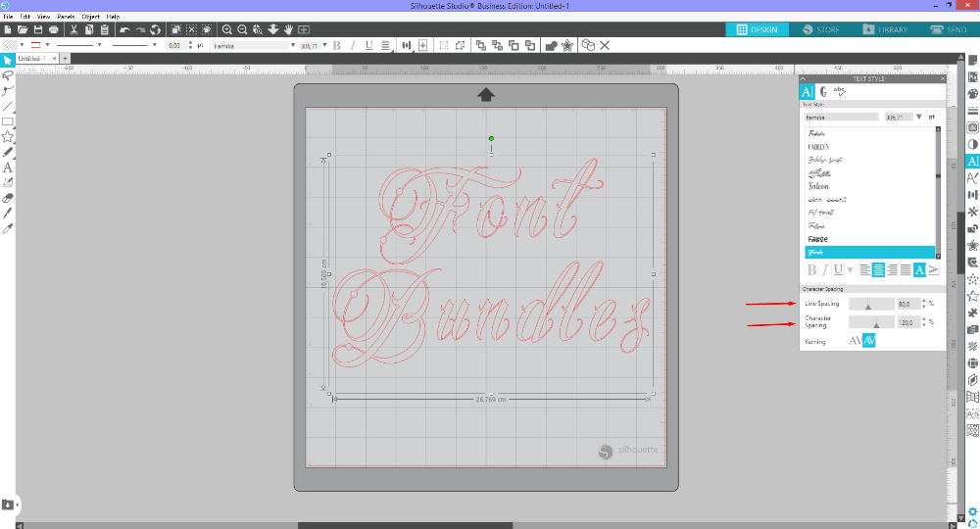
Task: Toggle Underline in Text Style panel
Action: coord(838,269)
